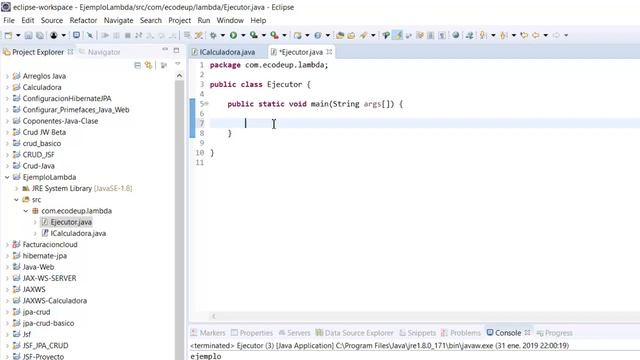The width and height of the screenshot is (640, 360).
Task: Open the Project Explorer View Menu triangle
Action: 178,64
